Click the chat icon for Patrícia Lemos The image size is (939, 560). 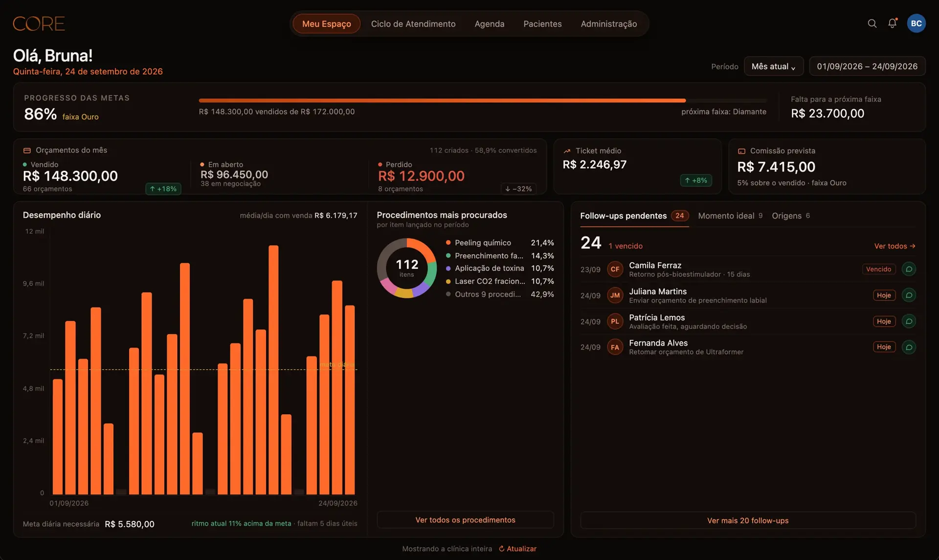click(909, 321)
